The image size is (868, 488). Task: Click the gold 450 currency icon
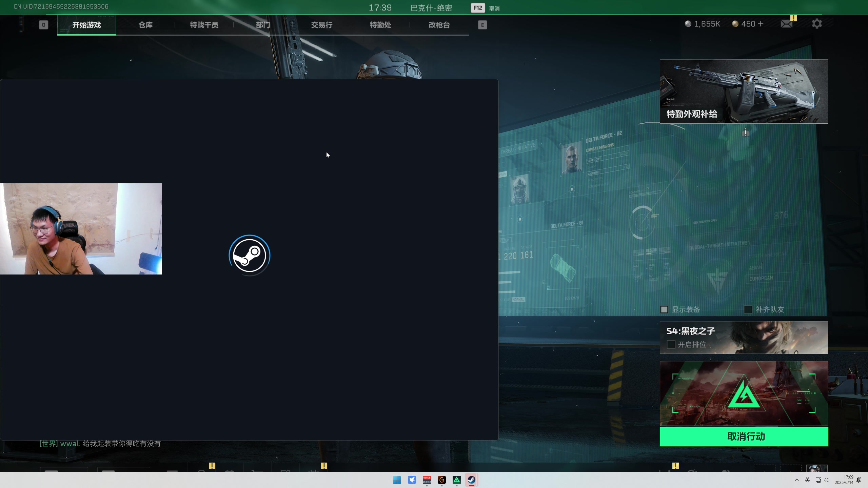[x=735, y=24]
